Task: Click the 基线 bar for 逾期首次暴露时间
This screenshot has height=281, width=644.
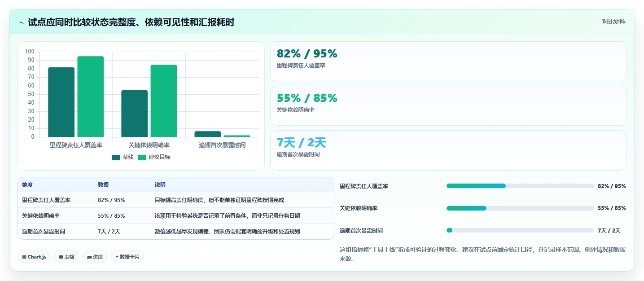Action: click(207, 134)
